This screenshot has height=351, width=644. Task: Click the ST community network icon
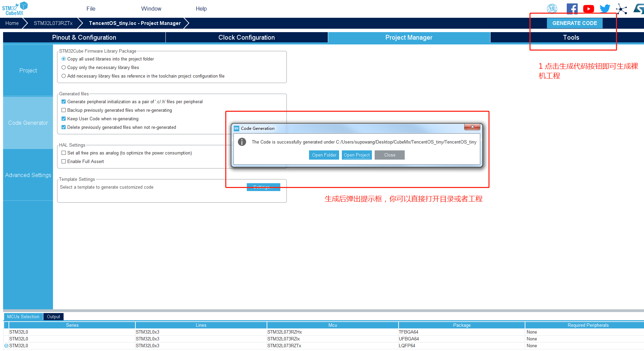click(621, 9)
